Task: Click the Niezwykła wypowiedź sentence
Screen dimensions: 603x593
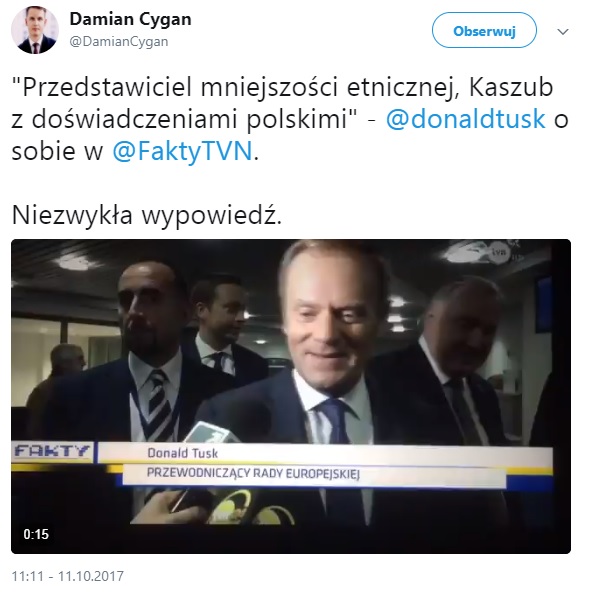Action: 147,215
